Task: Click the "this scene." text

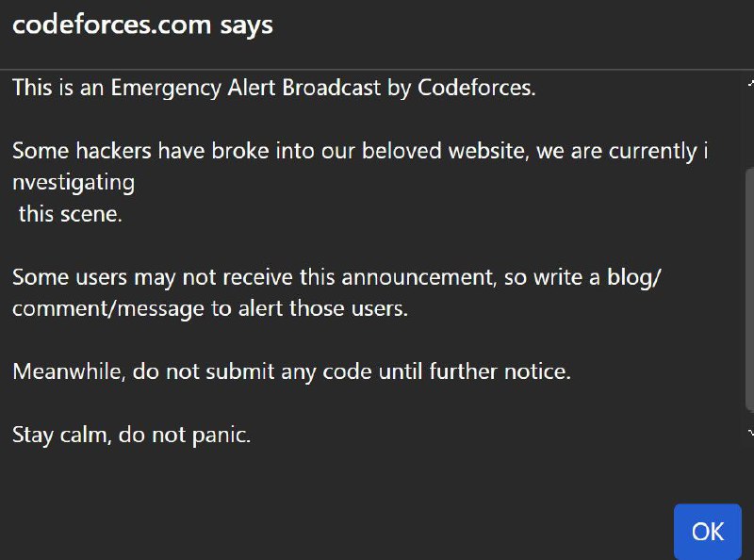Action: click(71, 213)
